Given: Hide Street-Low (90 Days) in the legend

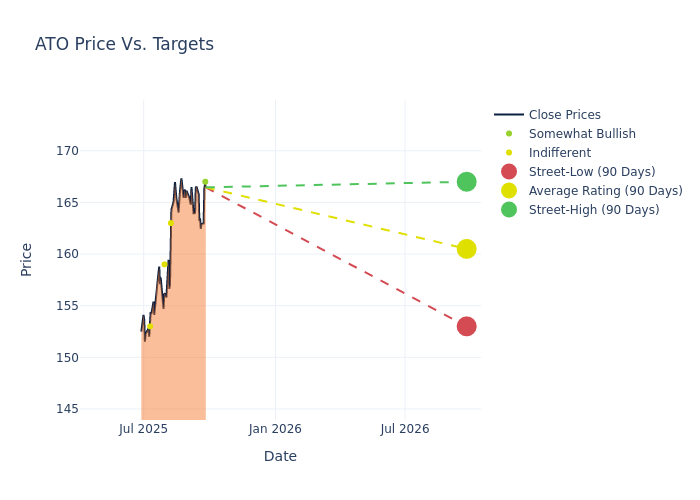Looking at the screenshot, I should (592, 172).
